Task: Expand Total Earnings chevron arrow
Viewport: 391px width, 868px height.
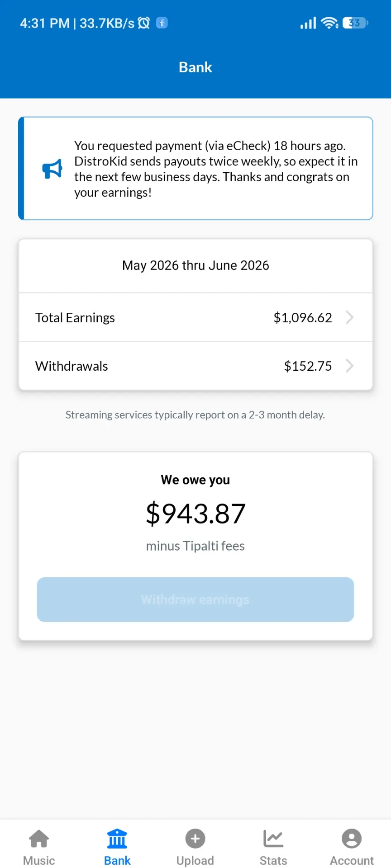Action: pos(349,317)
